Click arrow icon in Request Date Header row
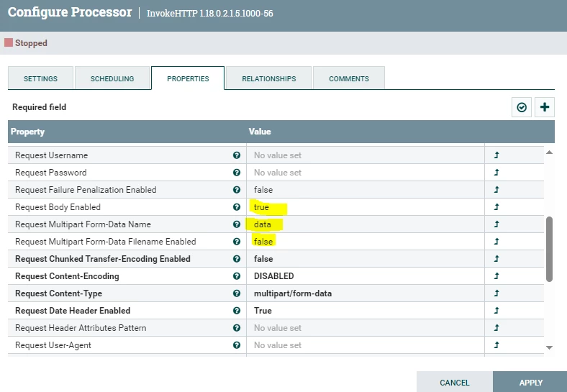This screenshot has height=392, width=567. (496, 310)
